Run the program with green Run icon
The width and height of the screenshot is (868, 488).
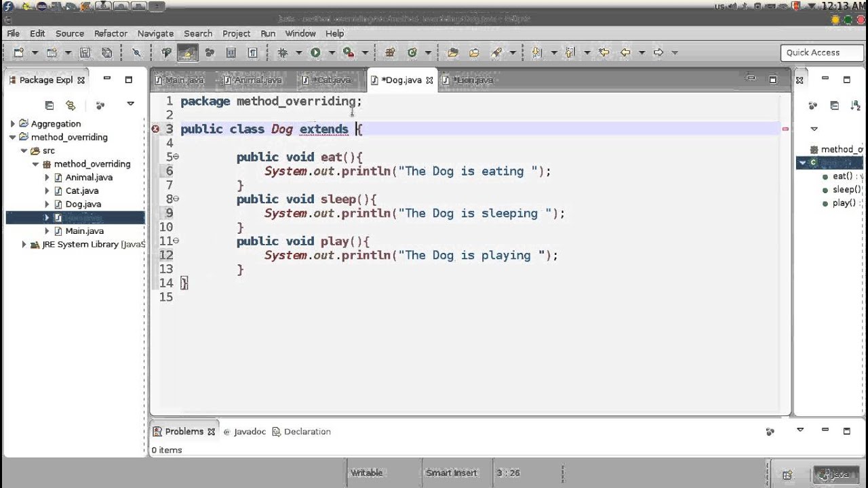tap(315, 52)
